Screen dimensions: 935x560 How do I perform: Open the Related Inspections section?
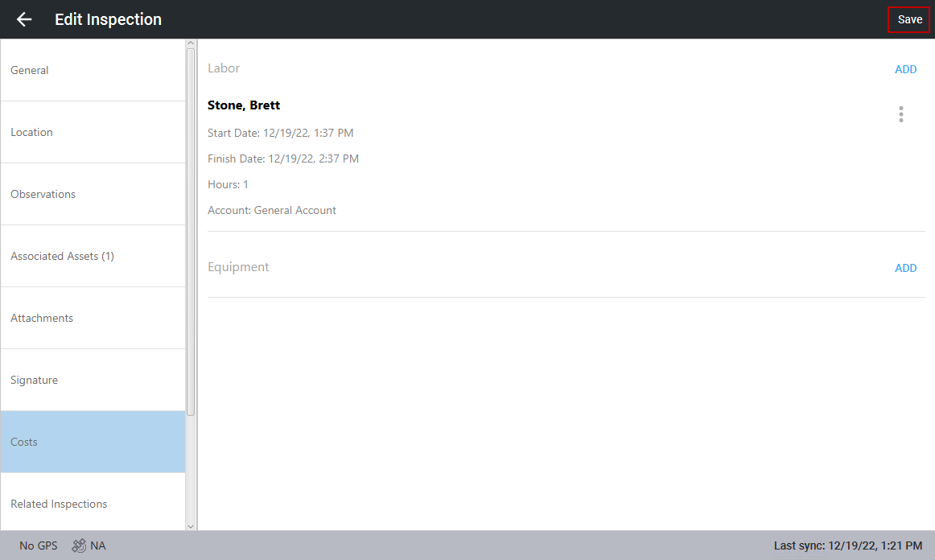coord(93,504)
